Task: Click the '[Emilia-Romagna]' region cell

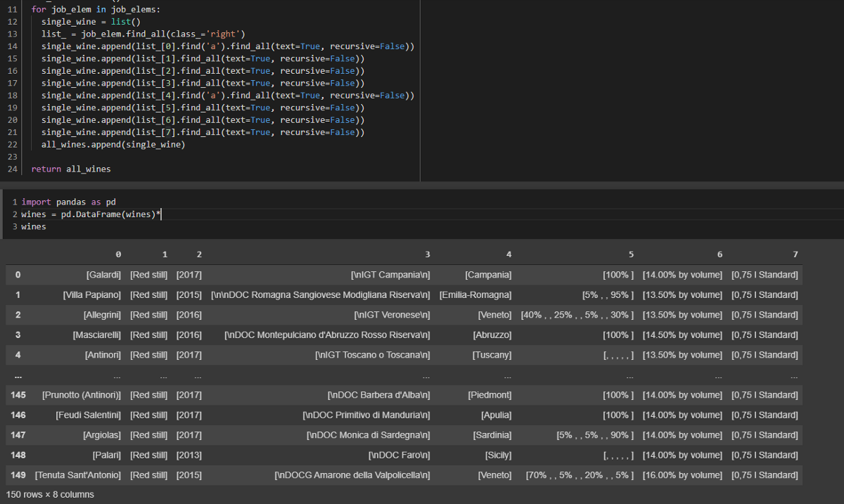Action: [x=475, y=295]
